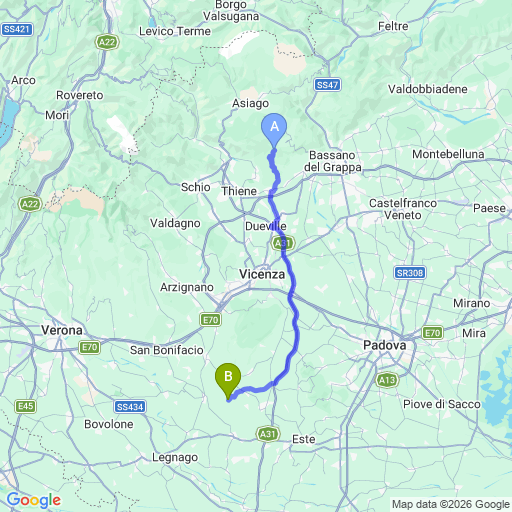Open the Google logo link

tap(34, 500)
